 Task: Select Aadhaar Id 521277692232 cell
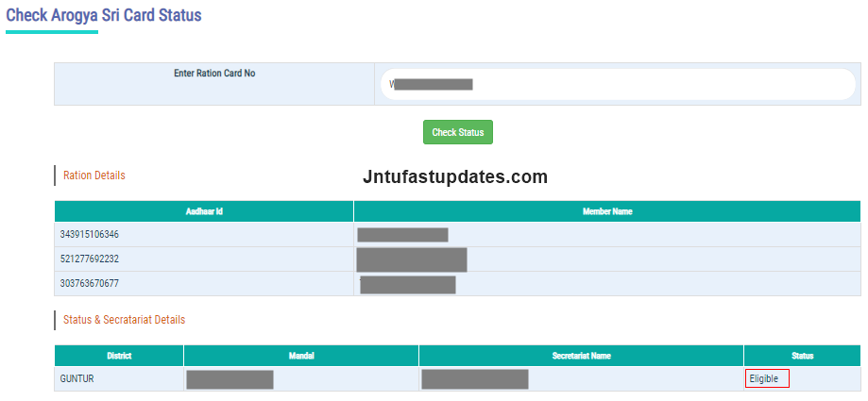point(204,259)
